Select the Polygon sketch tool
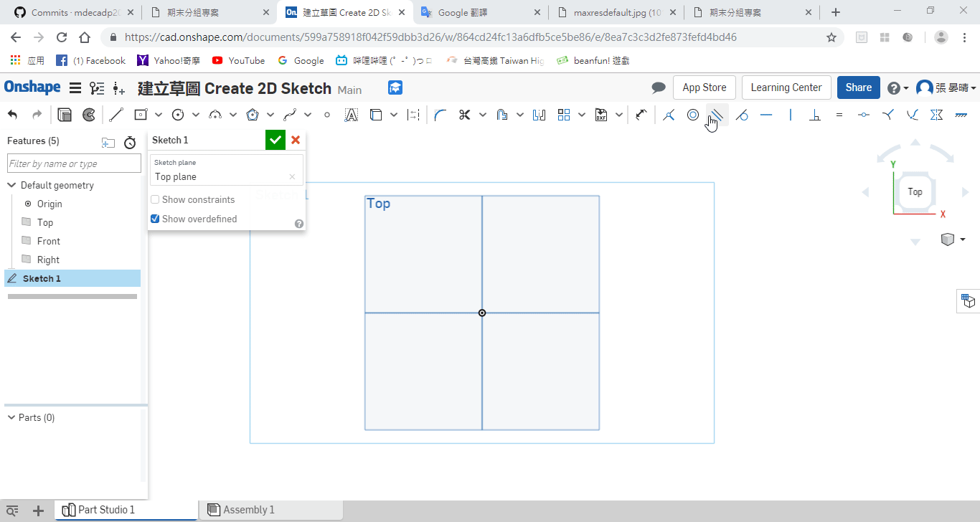Image resolution: width=980 pixels, height=522 pixels. [x=253, y=115]
